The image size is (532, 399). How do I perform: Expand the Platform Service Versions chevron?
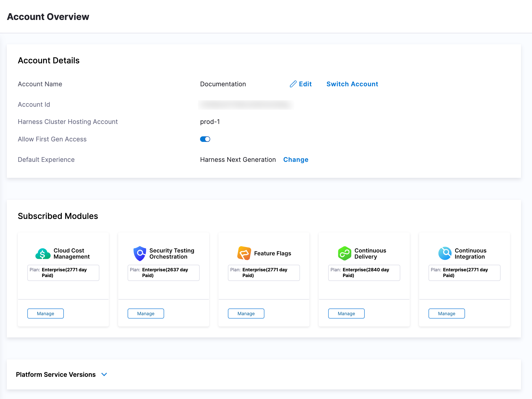(104, 374)
